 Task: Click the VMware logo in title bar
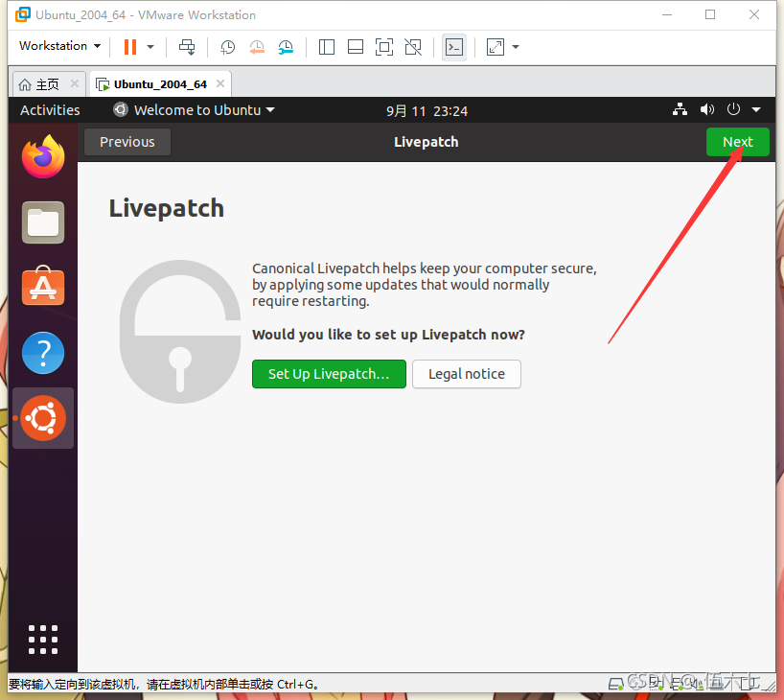23,14
